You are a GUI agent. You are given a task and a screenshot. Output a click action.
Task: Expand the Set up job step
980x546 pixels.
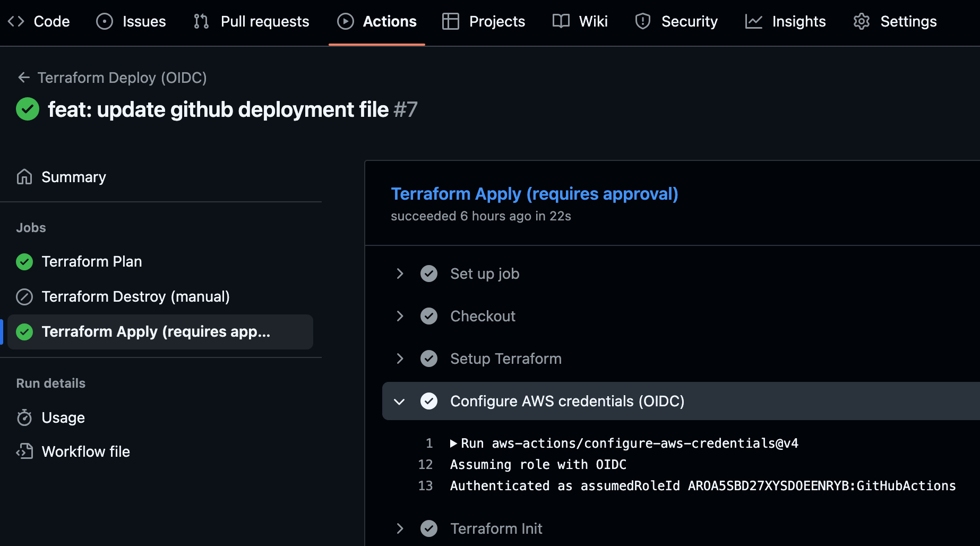click(x=400, y=274)
